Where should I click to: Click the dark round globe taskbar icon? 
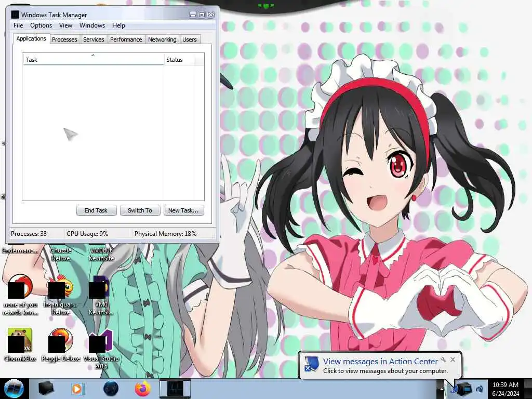[x=111, y=389]
